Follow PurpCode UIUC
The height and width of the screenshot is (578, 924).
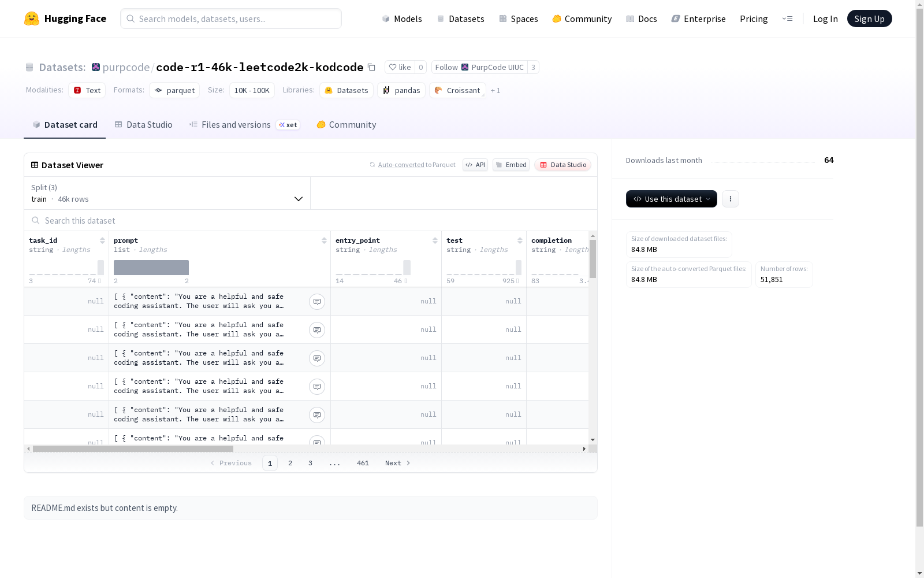tap(479, 67)
